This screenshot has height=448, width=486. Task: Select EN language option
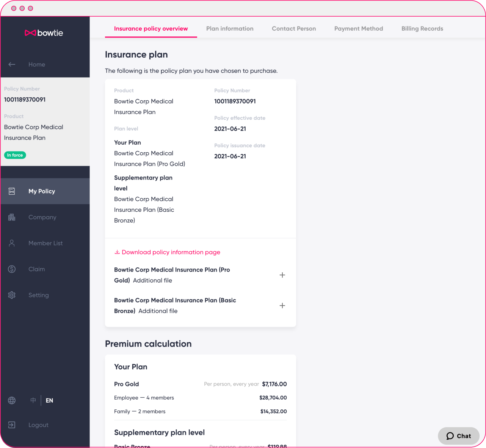point(49,400)
